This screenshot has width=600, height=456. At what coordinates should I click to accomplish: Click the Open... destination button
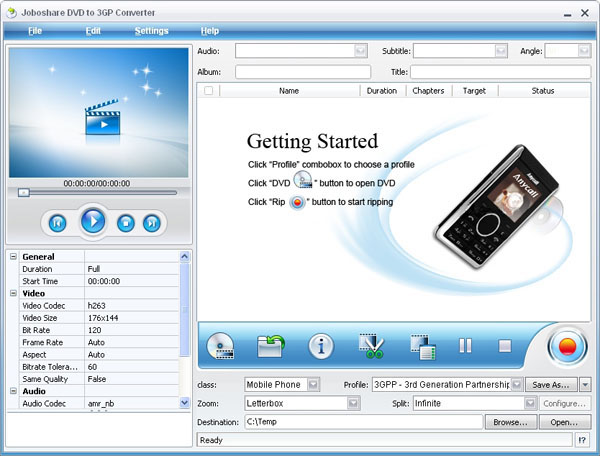click(x=564, y=422)
